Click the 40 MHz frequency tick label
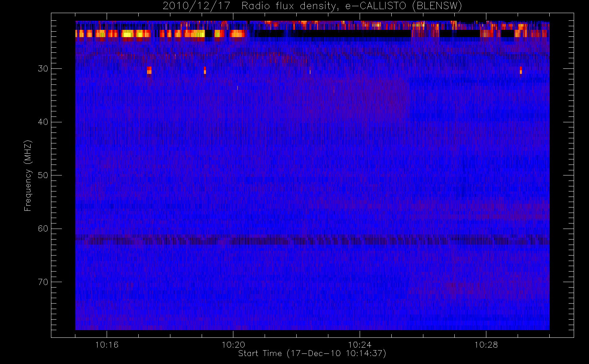The image size is (589, 364). coord(43,122)
